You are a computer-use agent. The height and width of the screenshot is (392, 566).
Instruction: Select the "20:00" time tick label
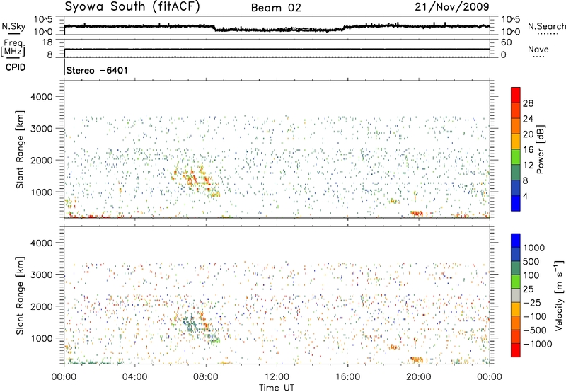418,377
